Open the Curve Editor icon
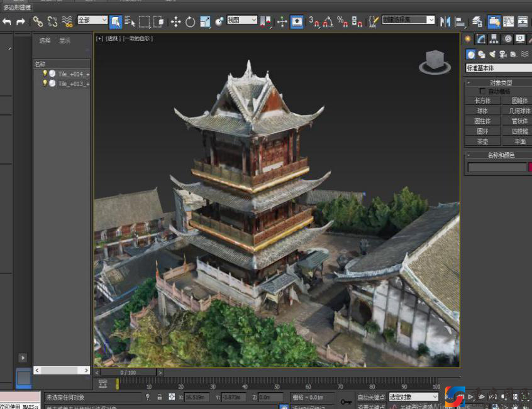The image size is (532, 409). pos(508,22)
